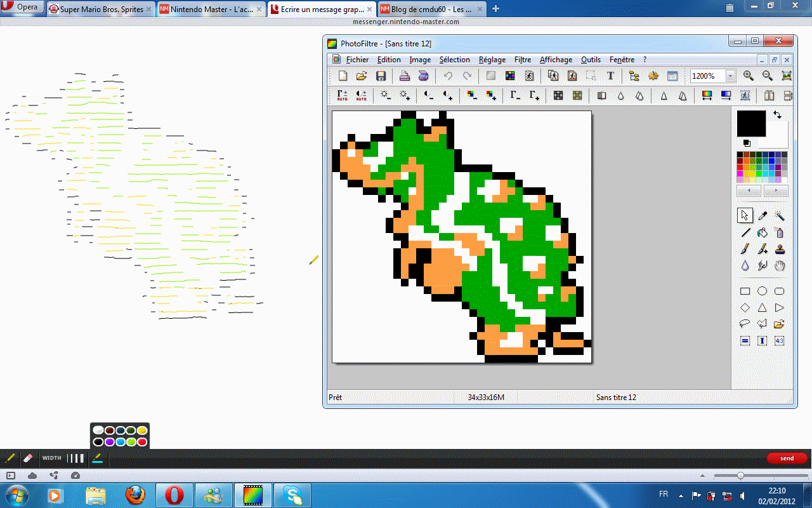Increase brightness with sun plus icon
Screen dimensions: 812x508
(404, 95)
